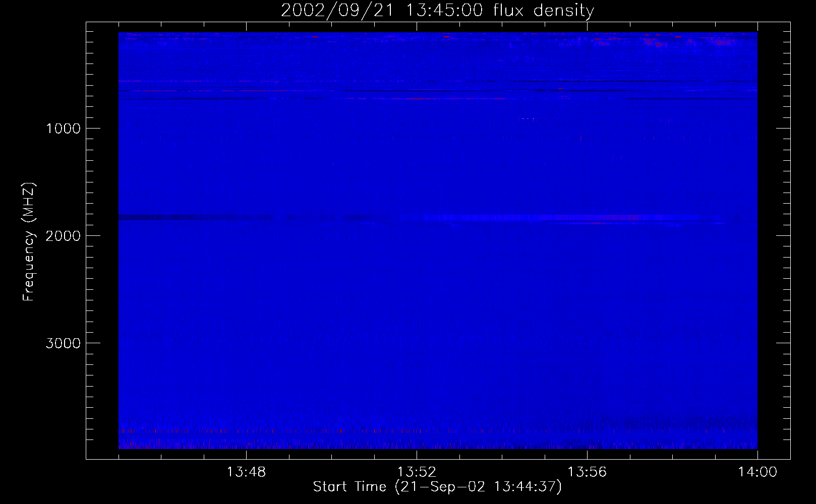The image size is (816, 504).
Task: Click the 13:56 time tick label
Action: click(587, 472)
